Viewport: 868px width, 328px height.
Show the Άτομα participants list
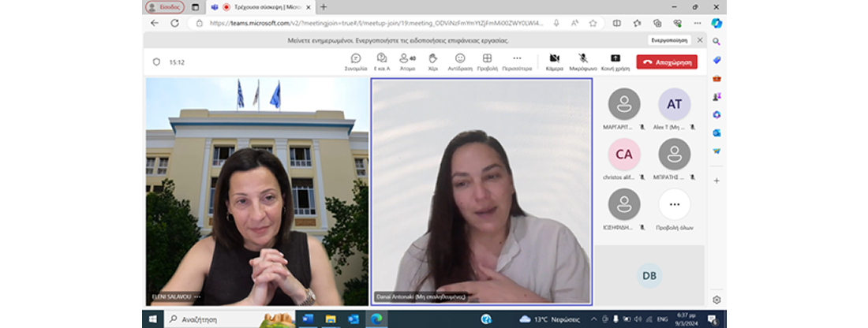click(x=407, y=62)
